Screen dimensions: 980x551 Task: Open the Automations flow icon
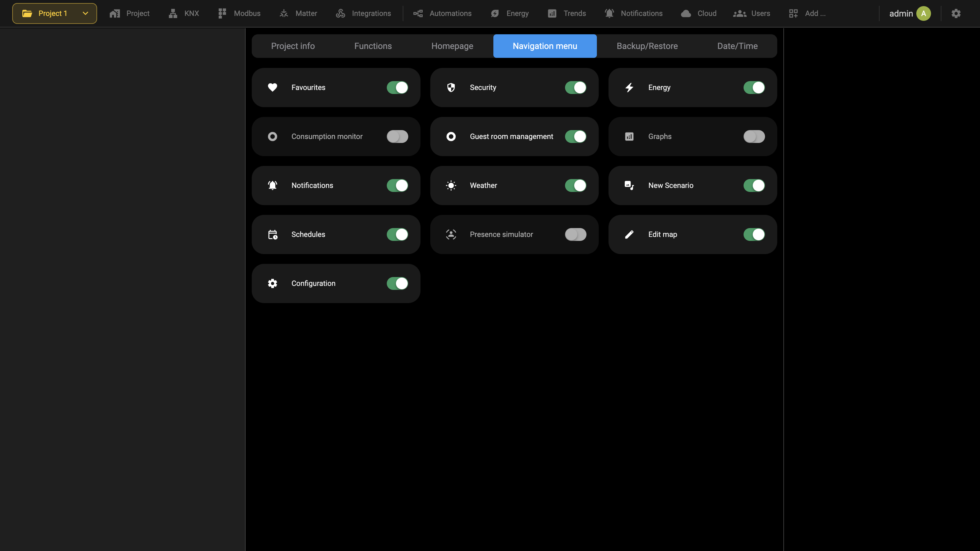418,14
